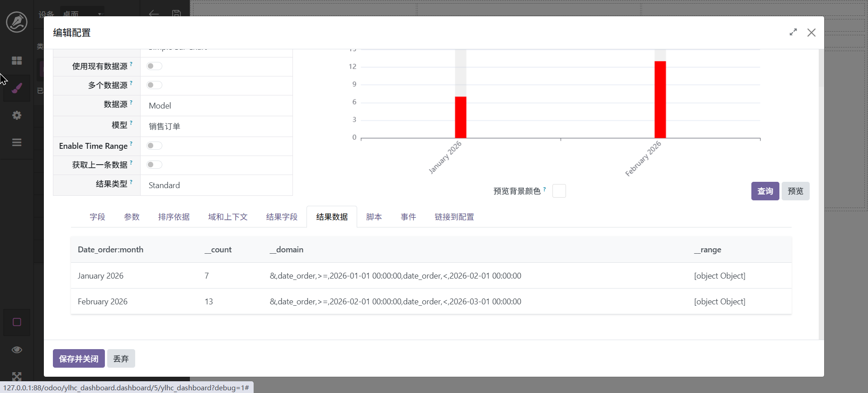
Task: Turn on the Enable Time Range switch
Action: click(x=154, y=146)
